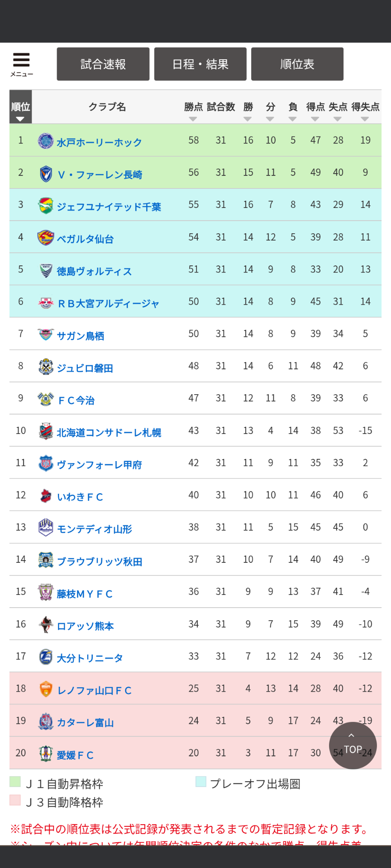Open the サガン鳥栖 team link

[x=81, y=336]
